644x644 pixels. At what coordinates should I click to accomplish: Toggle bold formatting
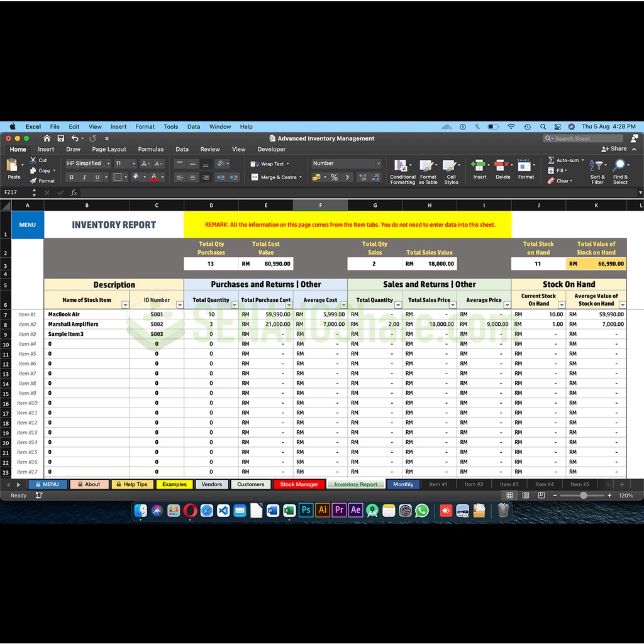tap(72, 177)
